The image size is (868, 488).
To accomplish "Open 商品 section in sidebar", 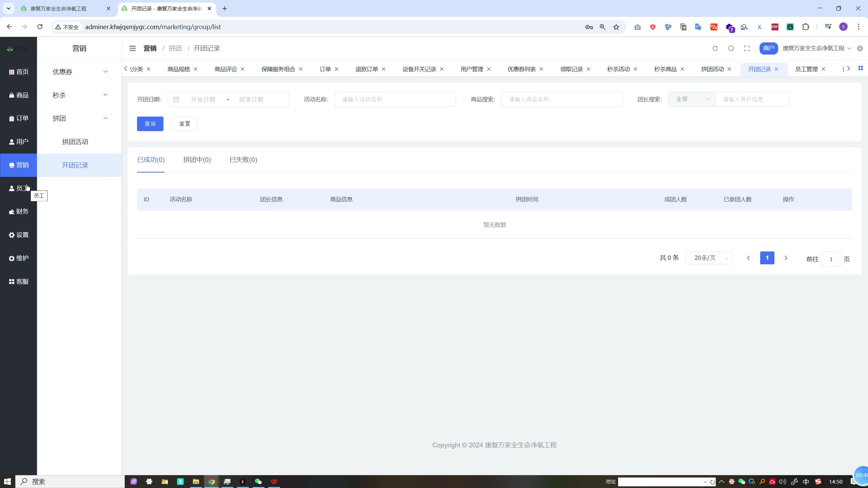I will [19, 95].
